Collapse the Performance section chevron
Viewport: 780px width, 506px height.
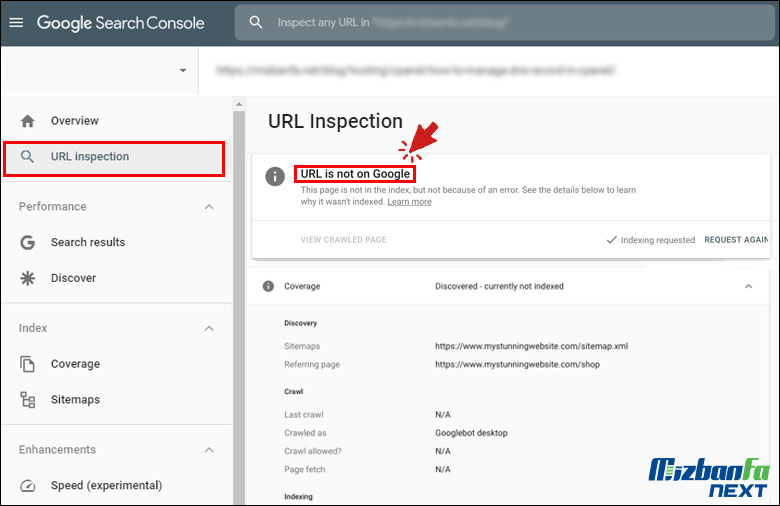tap(209, 207)
